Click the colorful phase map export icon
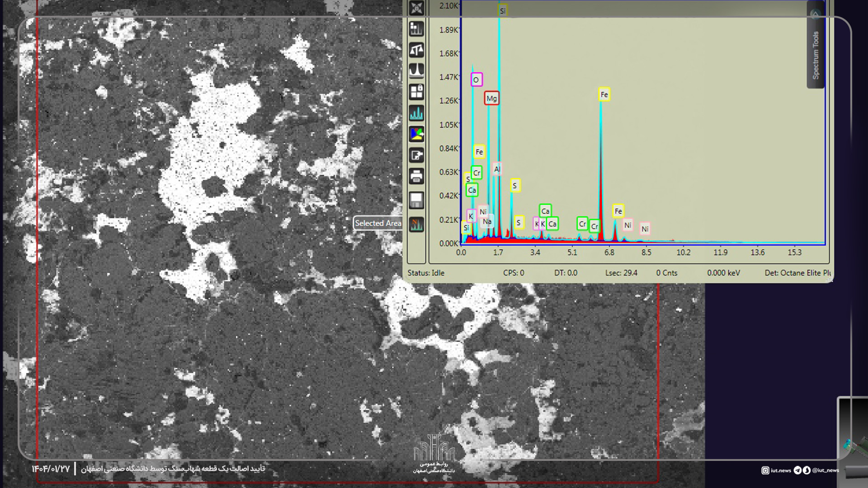Image resolution: width=868 pixels, height=488 pixels. tap(416, 134)
